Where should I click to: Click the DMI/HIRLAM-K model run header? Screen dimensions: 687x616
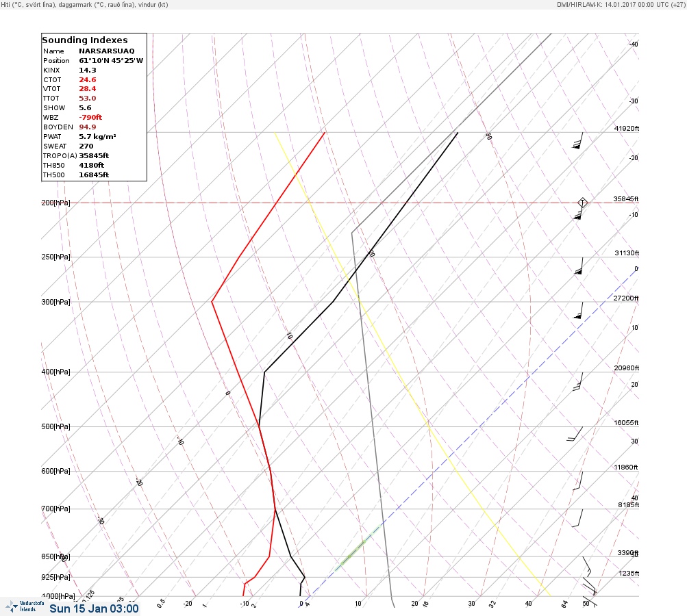tap(621, 4)
